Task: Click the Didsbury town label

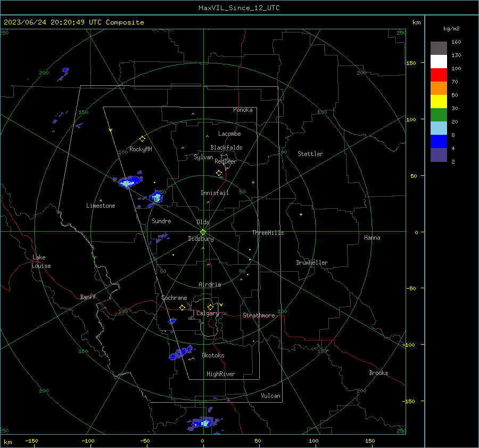Action: (x=201, y=239)
